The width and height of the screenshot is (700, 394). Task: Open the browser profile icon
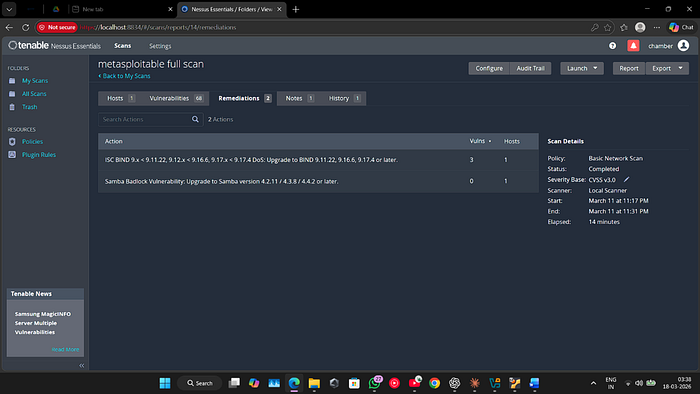640,27
